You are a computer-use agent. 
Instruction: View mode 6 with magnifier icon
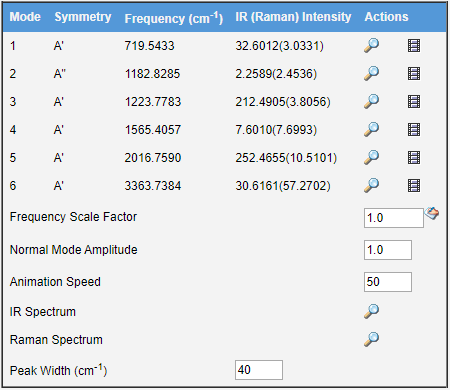coord(371,185)
